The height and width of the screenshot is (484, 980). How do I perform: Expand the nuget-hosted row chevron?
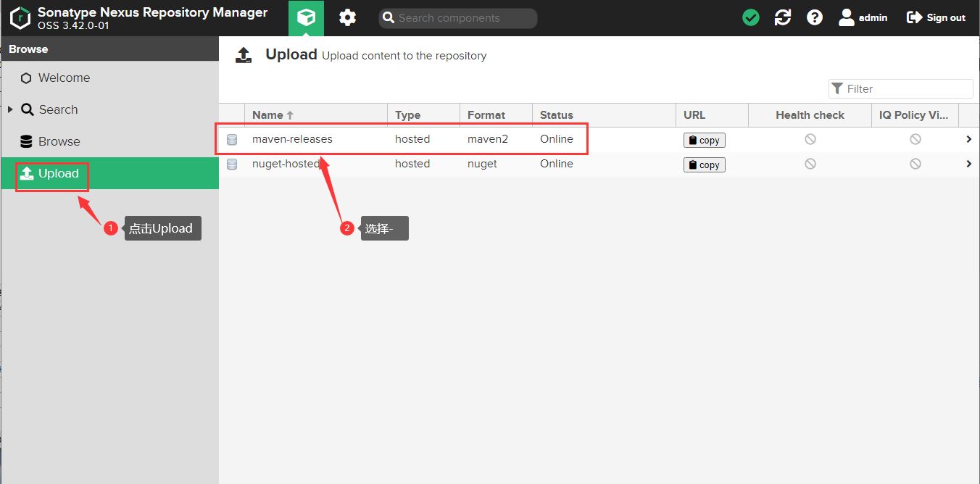(x=968, y=164)
